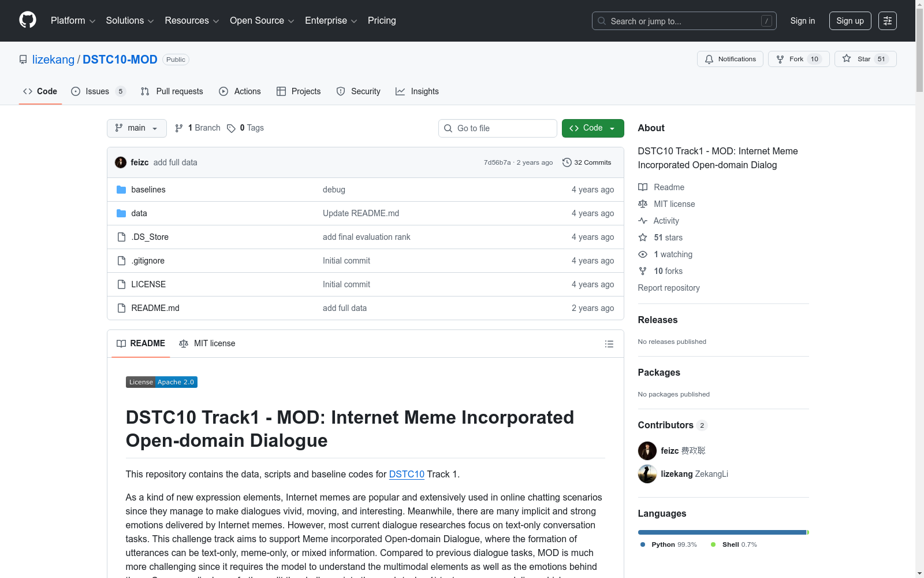Open the DSTC10-MOD repository name link
The image size is (924, 578).
120,60
